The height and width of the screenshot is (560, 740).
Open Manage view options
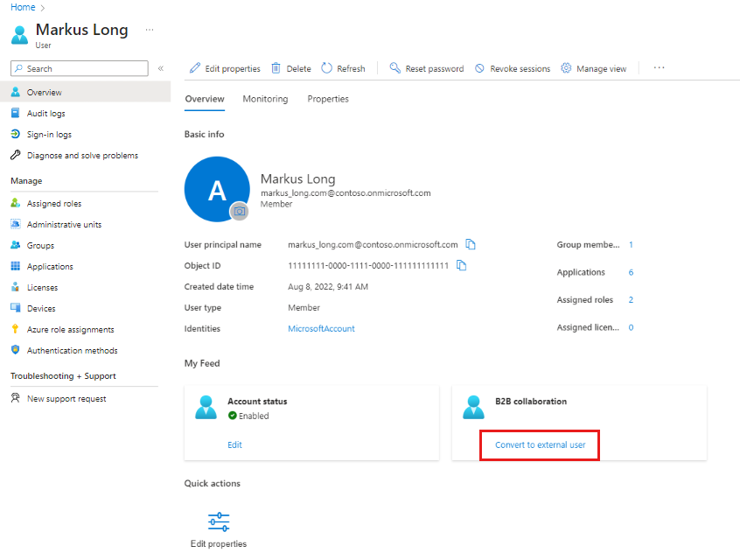594,67
